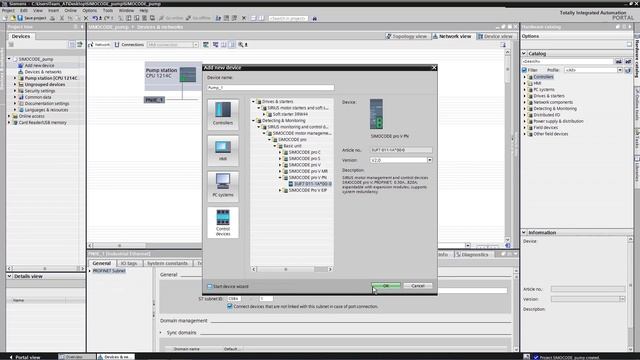Click the profile edit icon beside Profile dropdown
Screen dimensions: 640x360
628,70
